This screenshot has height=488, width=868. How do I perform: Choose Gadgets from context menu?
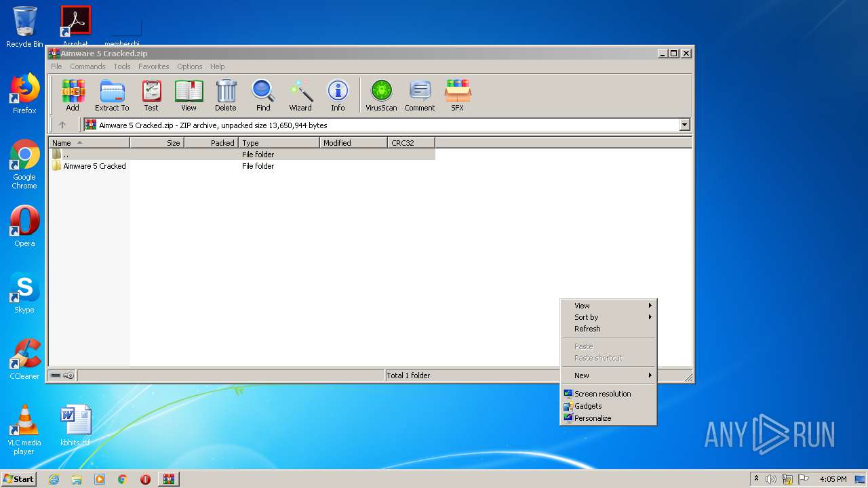tap(608, 406)
